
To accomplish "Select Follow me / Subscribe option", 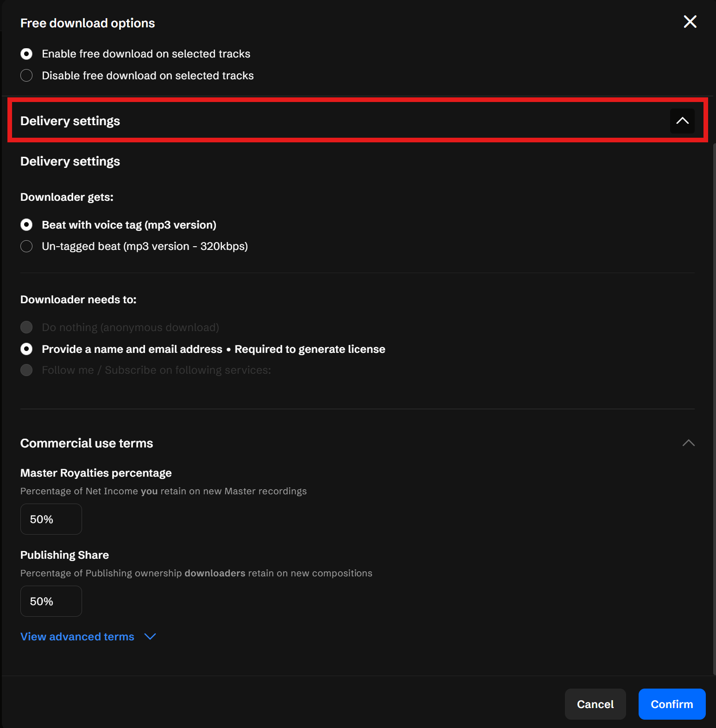I will (x=27, y=370).
